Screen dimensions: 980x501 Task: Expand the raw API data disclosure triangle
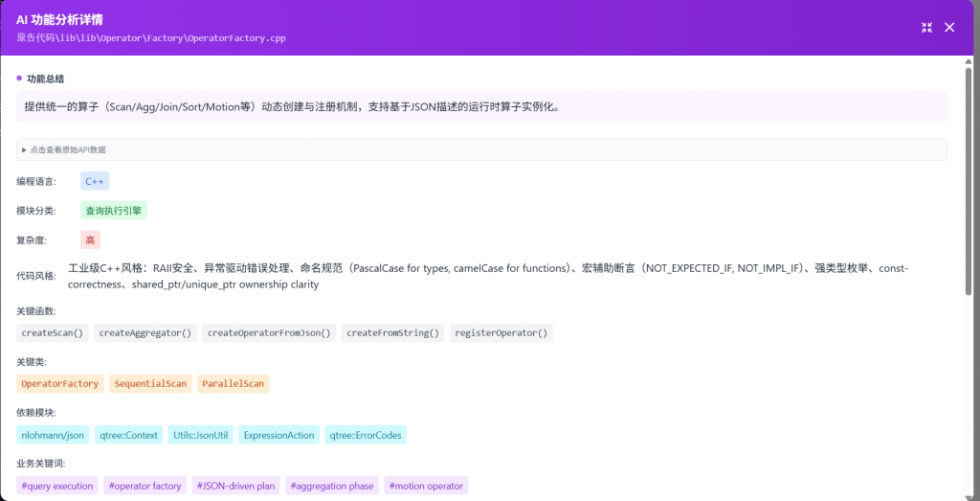coord(25,150)
